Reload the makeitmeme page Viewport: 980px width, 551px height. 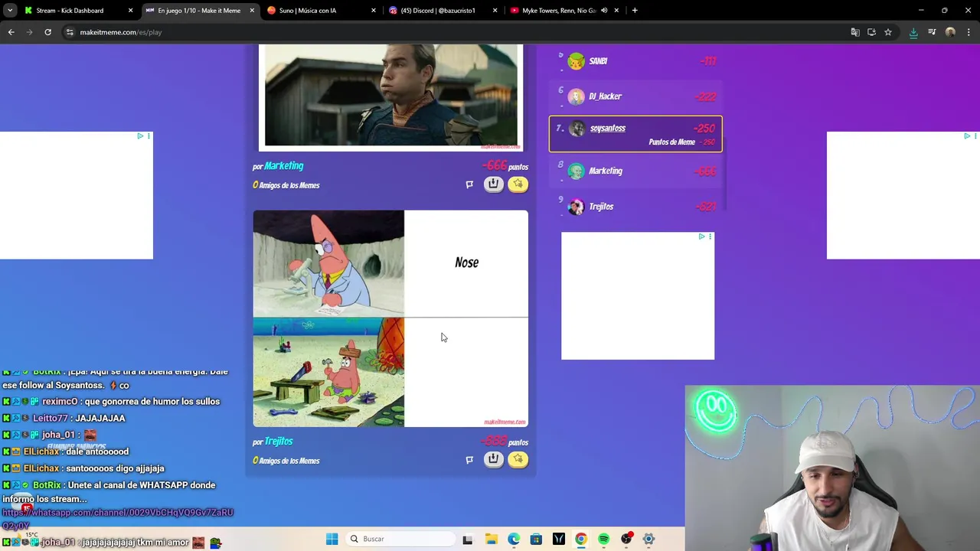click(47, 32)
